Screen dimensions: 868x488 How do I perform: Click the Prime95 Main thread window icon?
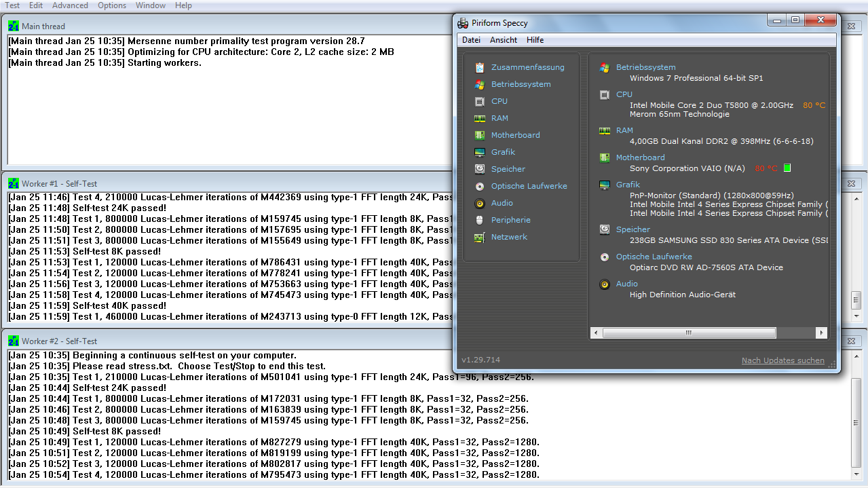pos(14,26)
